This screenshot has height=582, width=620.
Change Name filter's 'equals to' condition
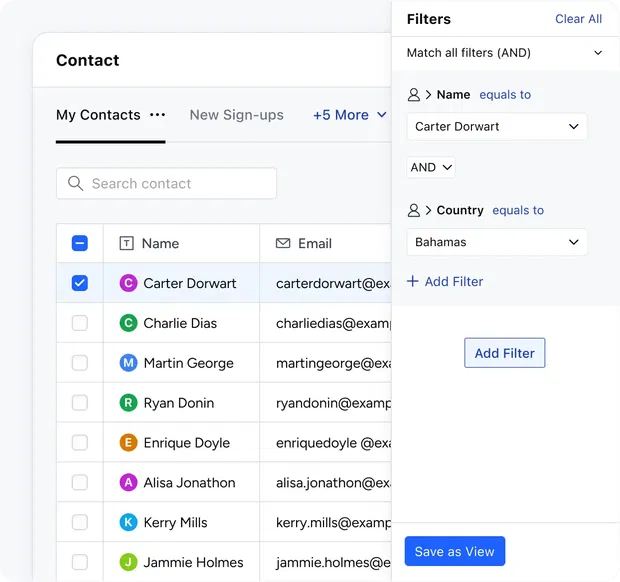click(x=505, y=95)
